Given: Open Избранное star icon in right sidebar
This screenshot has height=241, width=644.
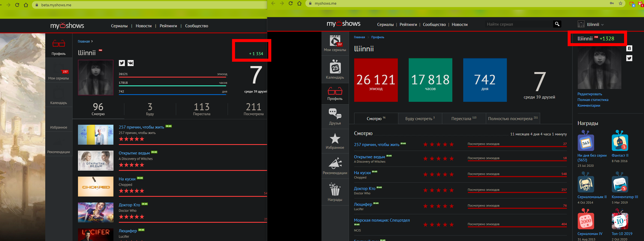Looking at the screenshot, I should pyautogui.click(x=335, y=138).
